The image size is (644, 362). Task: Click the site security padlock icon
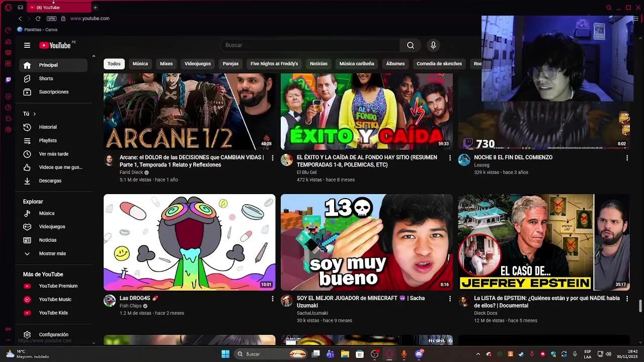tap(63, 19)
